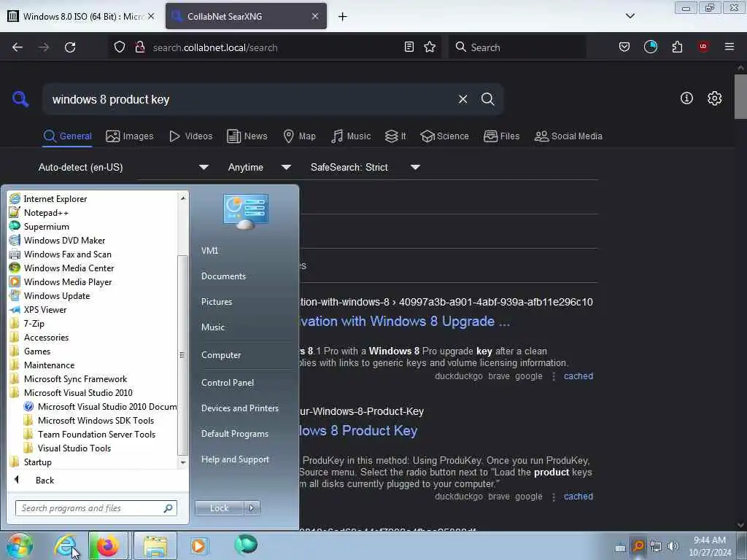Open Control Panel from the Start menu
Viewport: 747px width, 560px height.
tap(228, 382)
